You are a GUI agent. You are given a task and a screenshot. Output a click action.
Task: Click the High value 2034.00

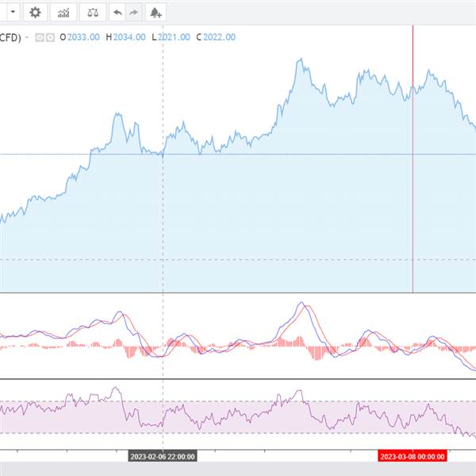coord(129,36)
